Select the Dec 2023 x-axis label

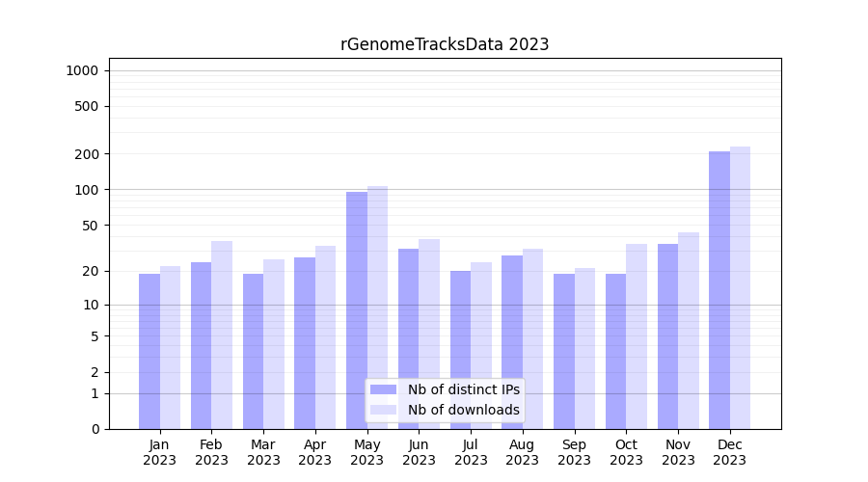coord(730,452)
